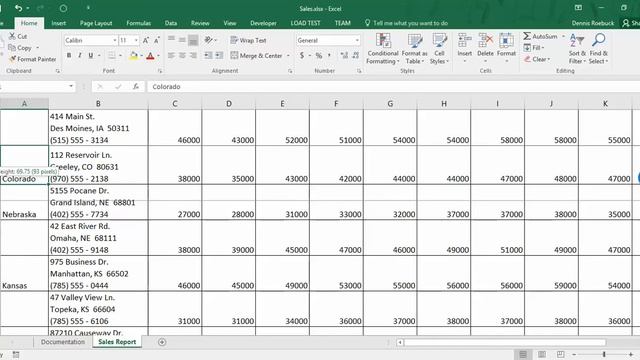Open the Calibri font name dropdown
Viewport: 640px width, 360px height.
pyautogui.click(x=115, y=40)
